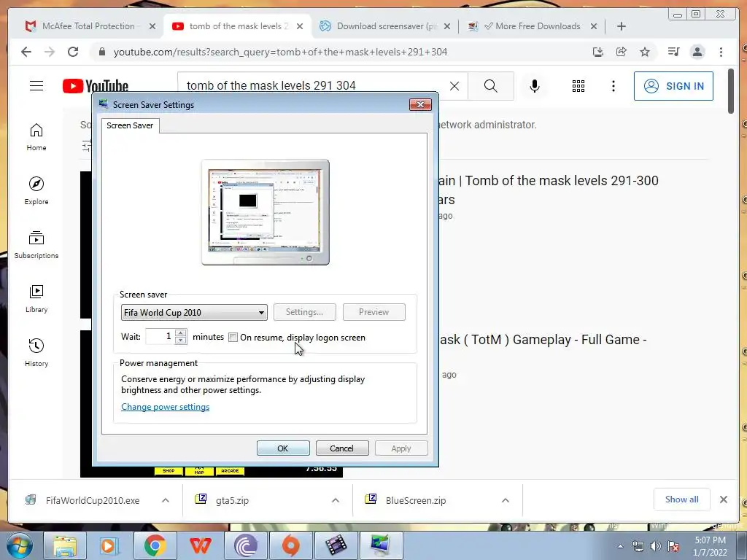The image size is (747, 560).
Task: Click the share page icon in address bar
Action: pyautogui.click(x=622, y=52)
